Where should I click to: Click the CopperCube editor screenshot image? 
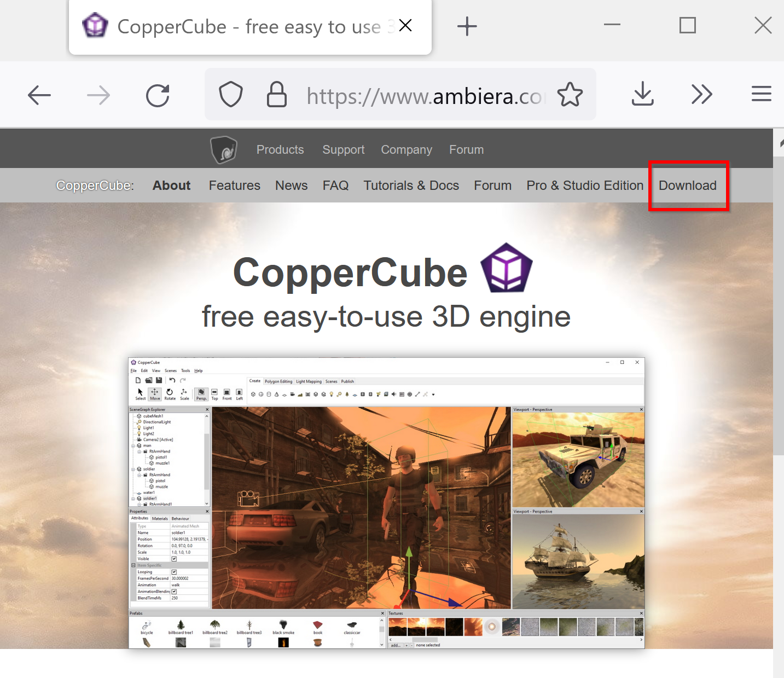(386, 503)
